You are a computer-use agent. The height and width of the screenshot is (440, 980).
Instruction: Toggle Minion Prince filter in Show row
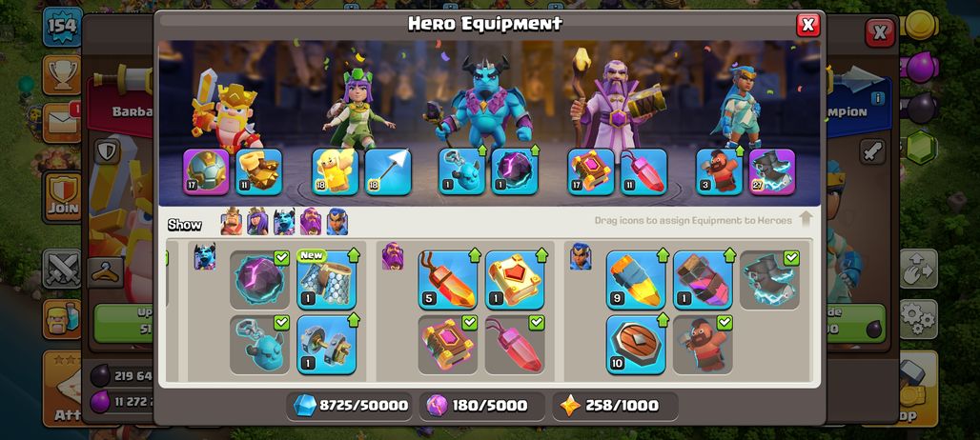click(284, 222)
